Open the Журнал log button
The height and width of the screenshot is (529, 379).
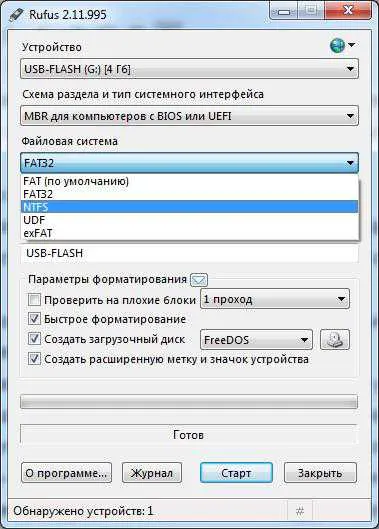152,473
